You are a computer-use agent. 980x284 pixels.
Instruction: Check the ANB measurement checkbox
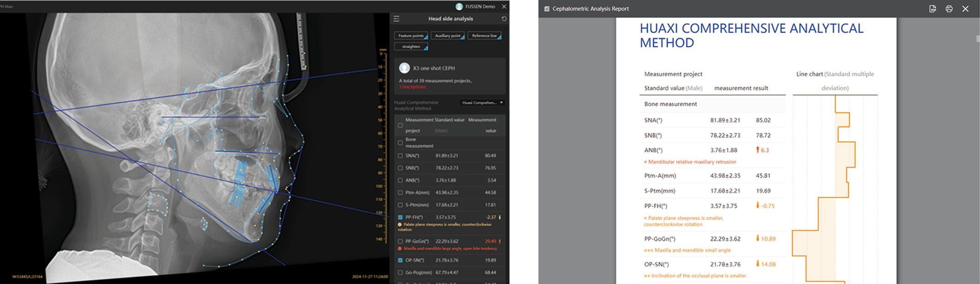[x=400, y=180]
